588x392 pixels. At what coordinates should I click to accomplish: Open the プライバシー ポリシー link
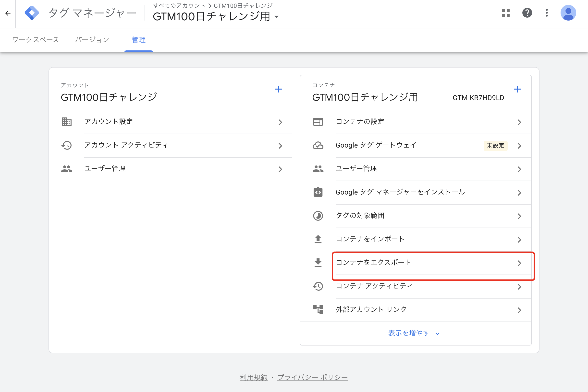tap(312, 377)
